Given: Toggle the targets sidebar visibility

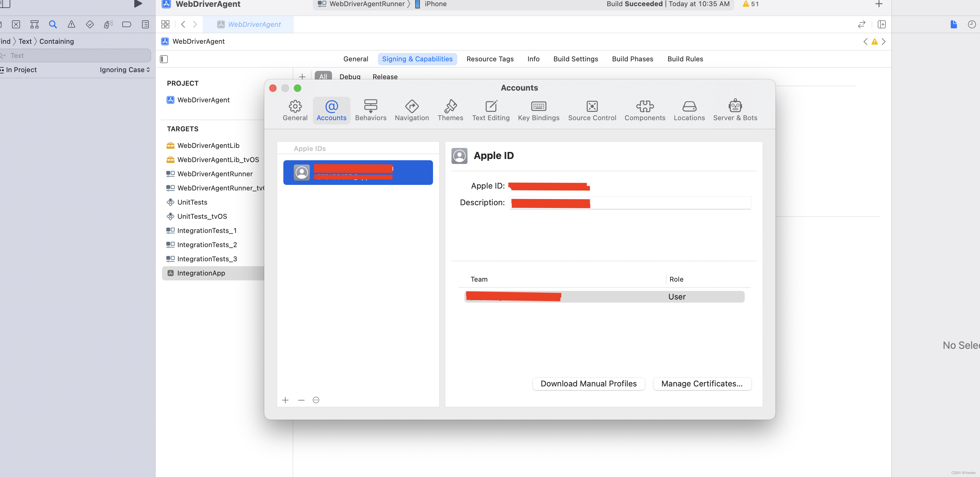Looking at the screenshot, I should [x=164, y=59].
